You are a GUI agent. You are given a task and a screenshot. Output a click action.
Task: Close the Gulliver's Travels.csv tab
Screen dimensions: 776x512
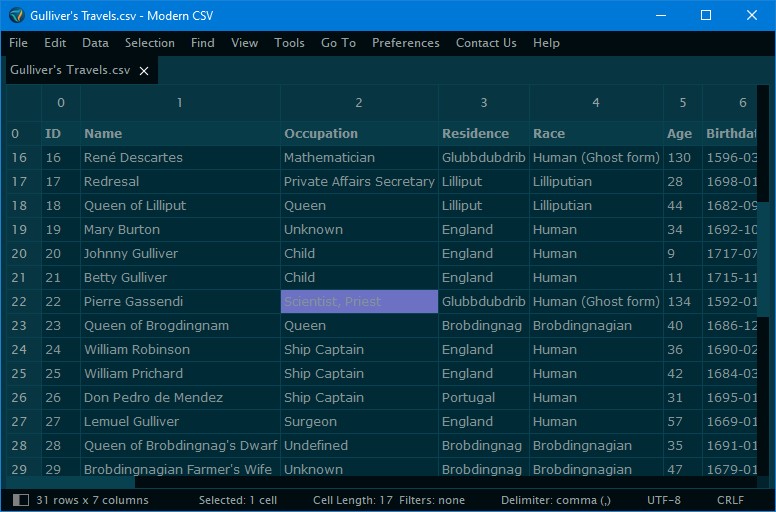pyautogui.click(x=144, y=71)
